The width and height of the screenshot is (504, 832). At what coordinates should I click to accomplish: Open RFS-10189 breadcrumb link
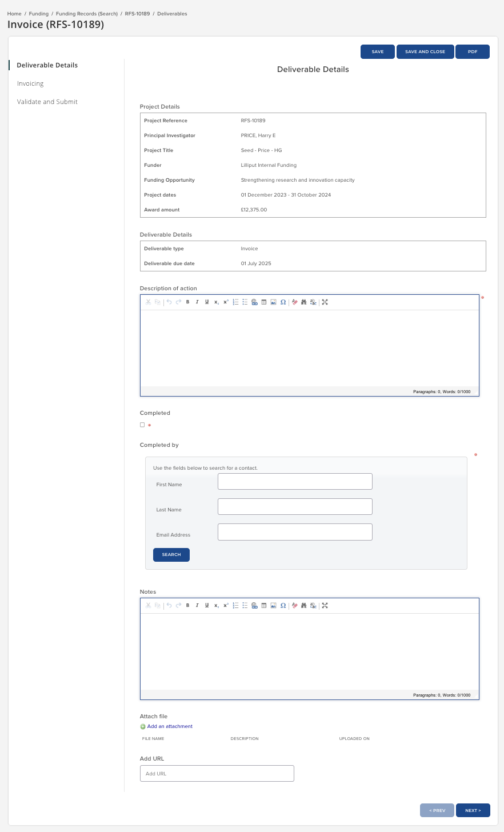[x=137, y=14]
